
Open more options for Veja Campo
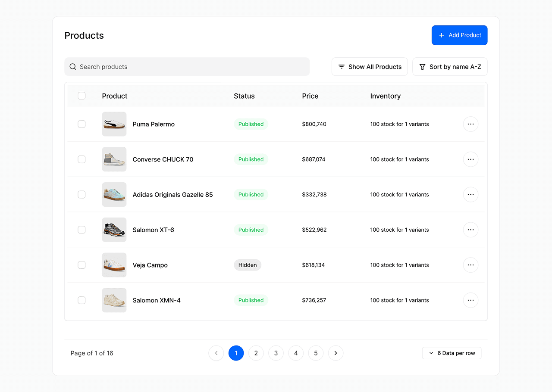click(x=470, y=265)
